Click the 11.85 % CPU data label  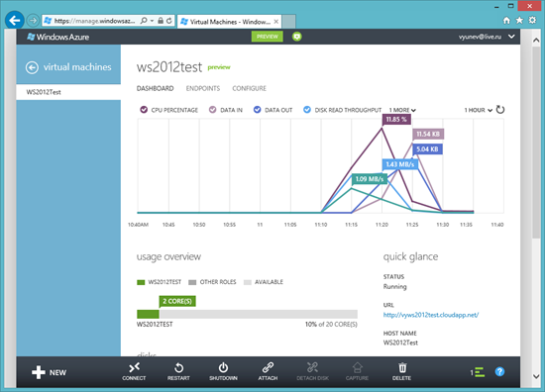click(396, 120)
